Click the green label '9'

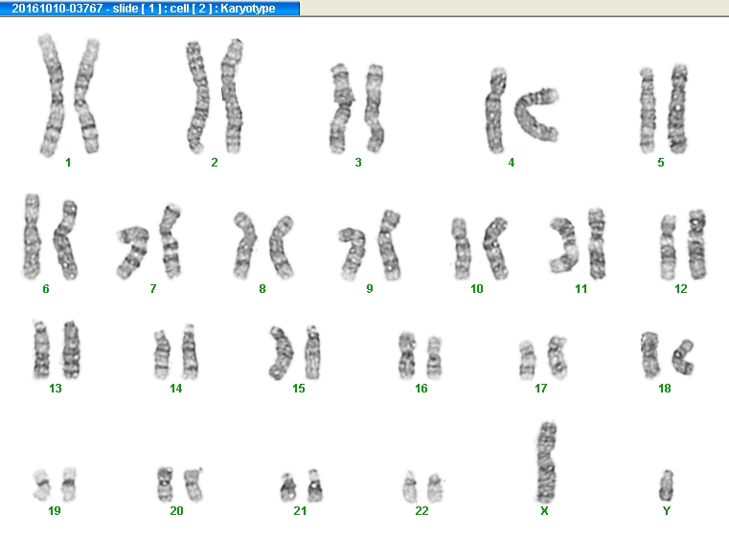pos(370,289)
